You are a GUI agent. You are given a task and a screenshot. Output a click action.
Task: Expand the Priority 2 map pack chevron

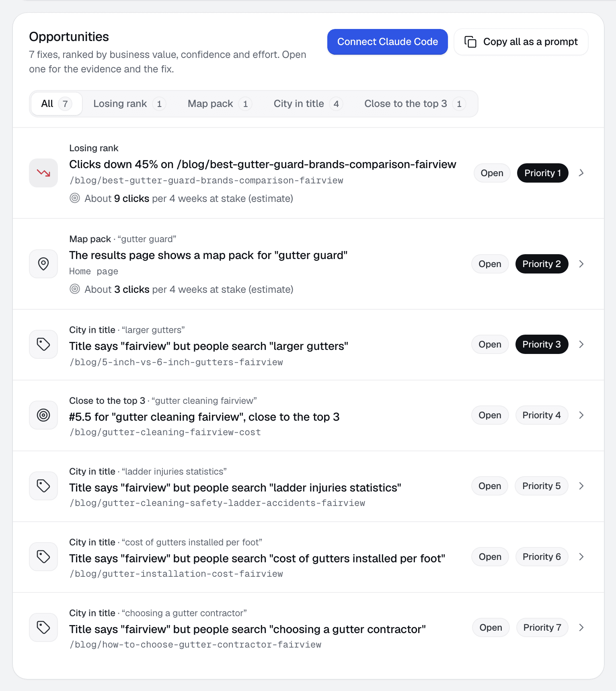point(581,264)
